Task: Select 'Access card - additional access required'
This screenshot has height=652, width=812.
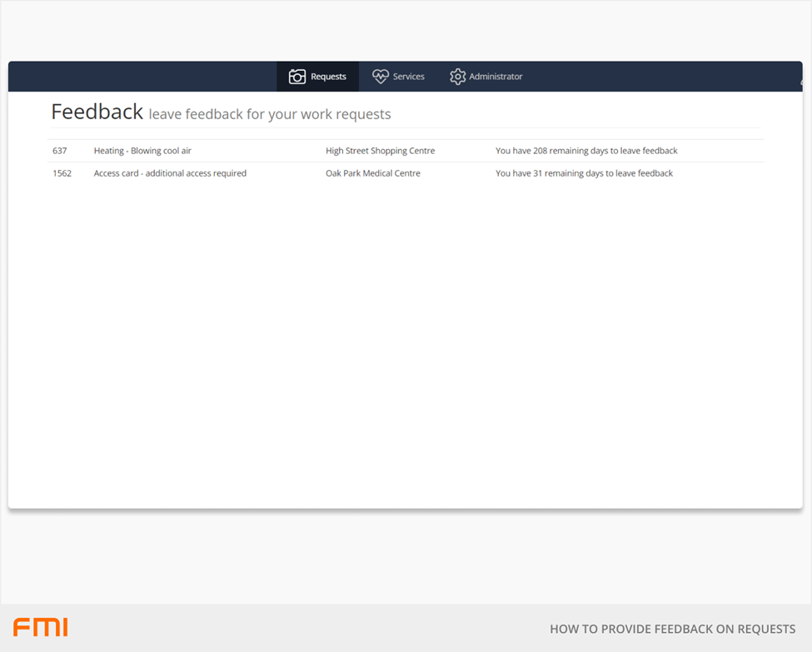Action: coord(170,173)
